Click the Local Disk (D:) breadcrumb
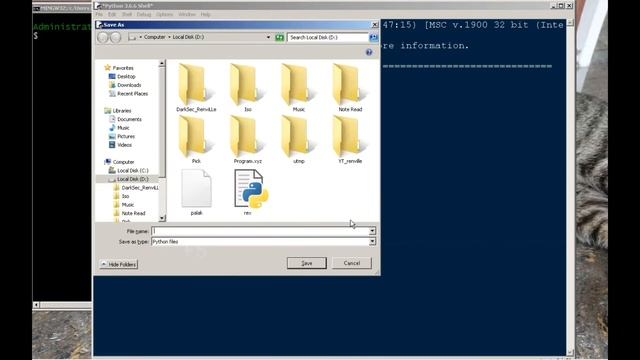Screen dimensions: 640x360 [188, 37]
